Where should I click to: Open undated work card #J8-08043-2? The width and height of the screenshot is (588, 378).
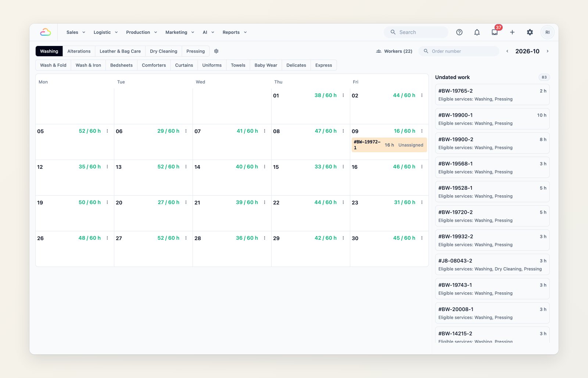pyautogui.click(x=492, y=264)
